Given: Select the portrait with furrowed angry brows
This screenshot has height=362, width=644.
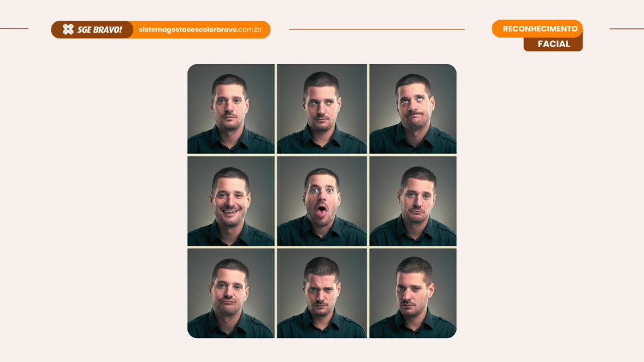Looking at the screenshot, I should coord(322,293).
